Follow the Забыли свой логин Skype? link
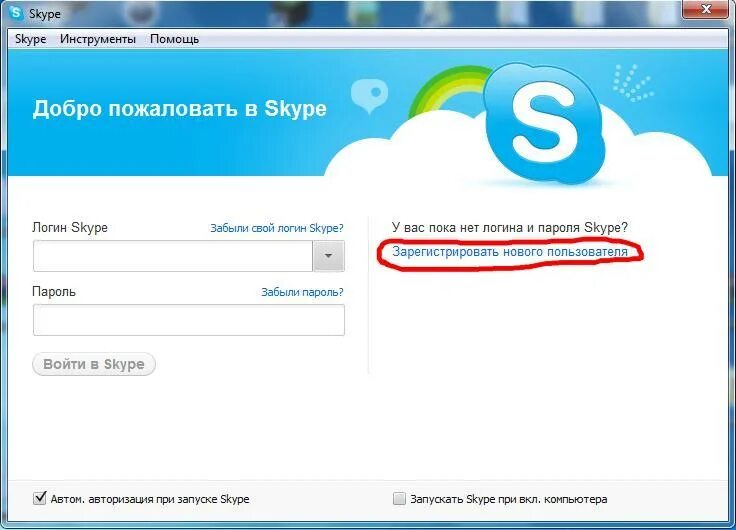The width and height of the screenshot is (736, 530). tap(276, 228)
